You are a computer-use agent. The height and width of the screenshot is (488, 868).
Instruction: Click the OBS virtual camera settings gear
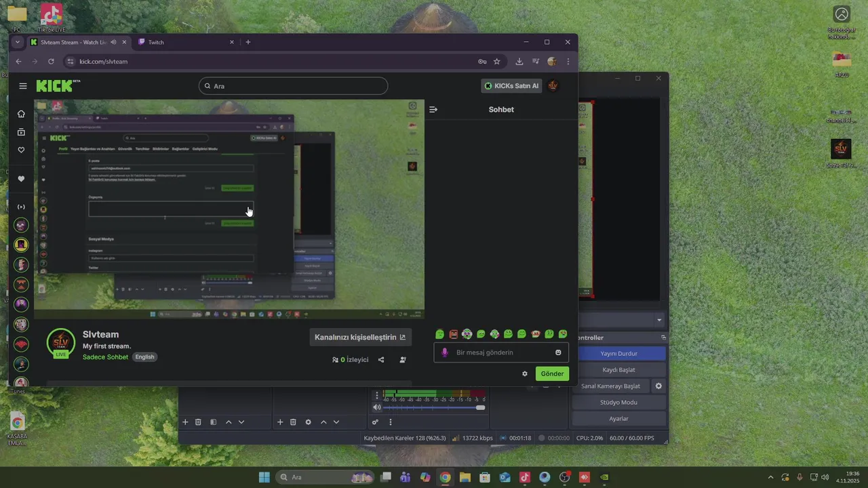pyautogui.click(x=658, y=386)
